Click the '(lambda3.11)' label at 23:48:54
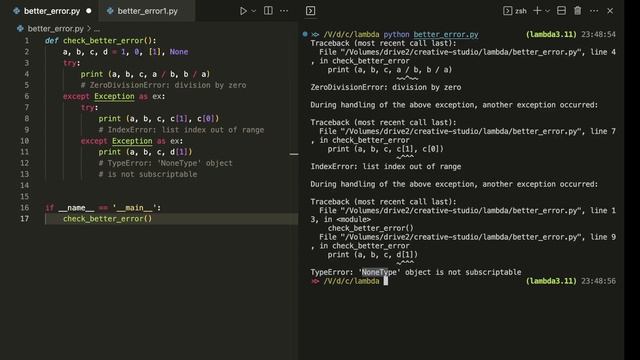 tap(551, 34)
